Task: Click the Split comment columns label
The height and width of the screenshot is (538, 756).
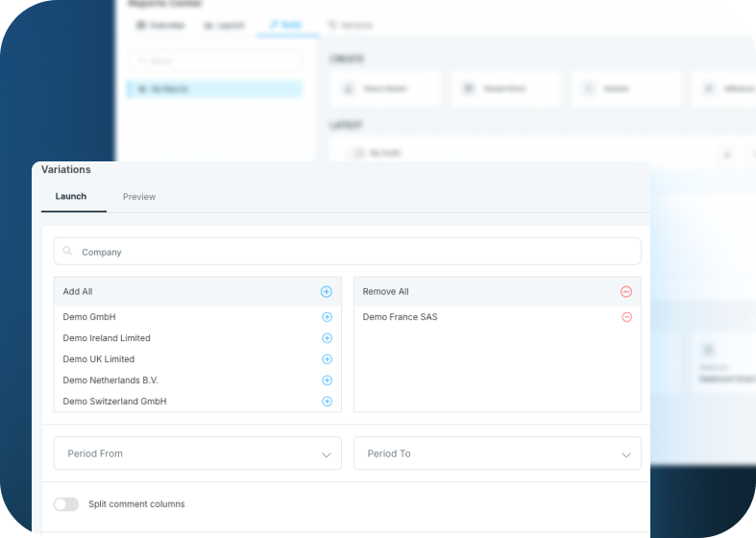Action: (x=136, y=504)
